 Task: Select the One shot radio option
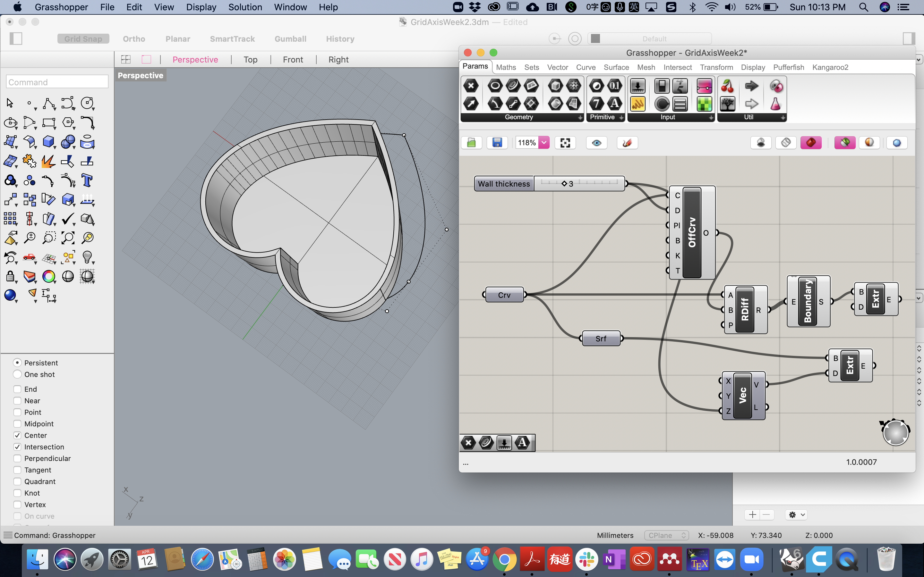coord(17,374)
